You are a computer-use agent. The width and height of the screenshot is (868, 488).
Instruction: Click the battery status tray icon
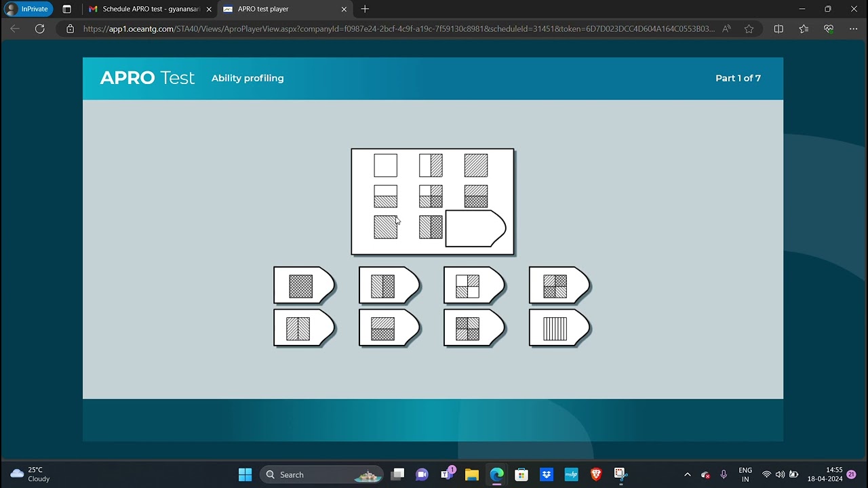793,474
